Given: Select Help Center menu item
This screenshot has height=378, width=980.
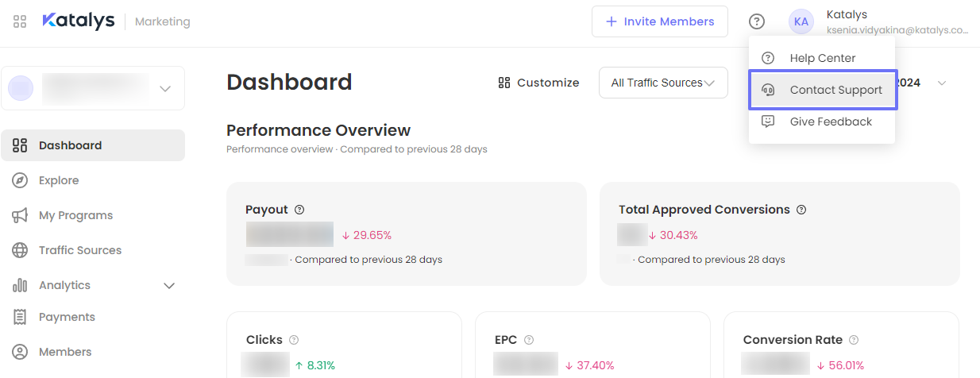Looking at the screenshot, I should (822, 58).
